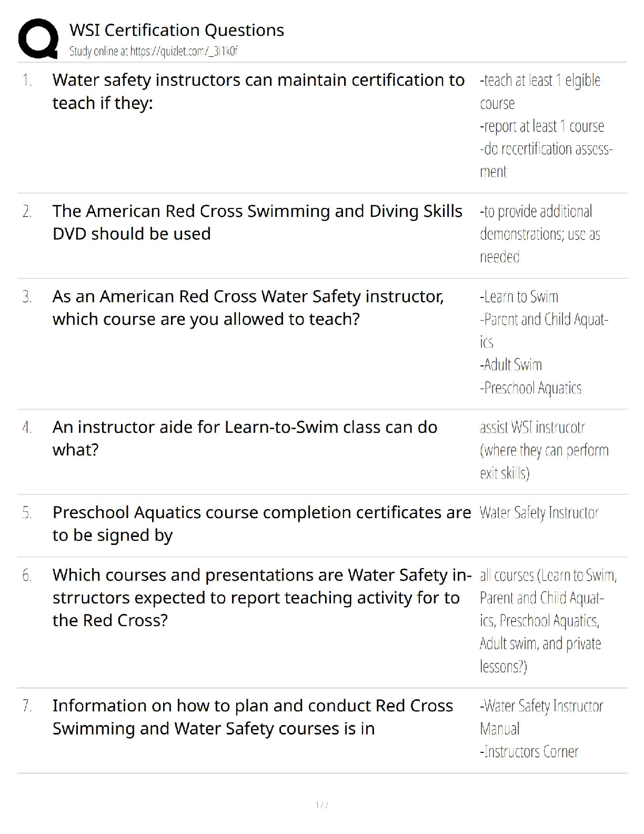Viewport: 644px width, 834px height.
Task: Select question 1 about maintaining certification
Action: coord(258,91)
